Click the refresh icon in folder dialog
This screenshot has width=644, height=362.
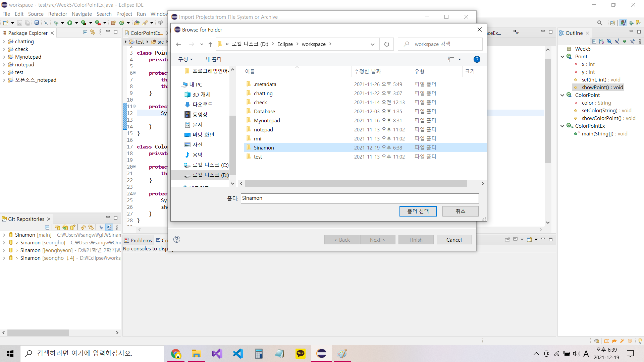(x=386, y=44)
